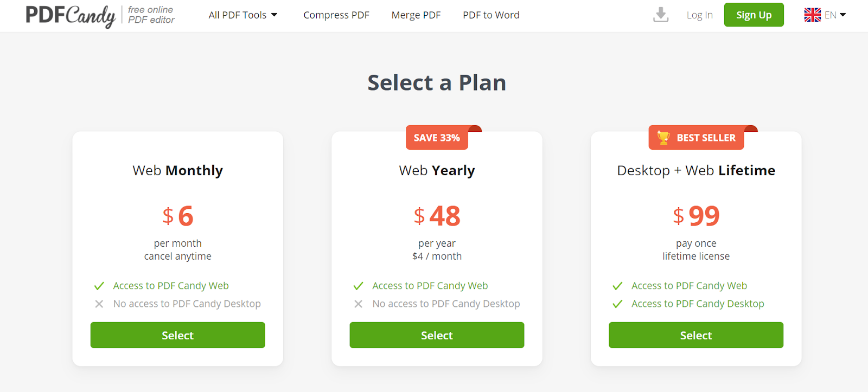Expand the All PDF Tools dropdown
This screenshot has height=392, width=868.
242,15
